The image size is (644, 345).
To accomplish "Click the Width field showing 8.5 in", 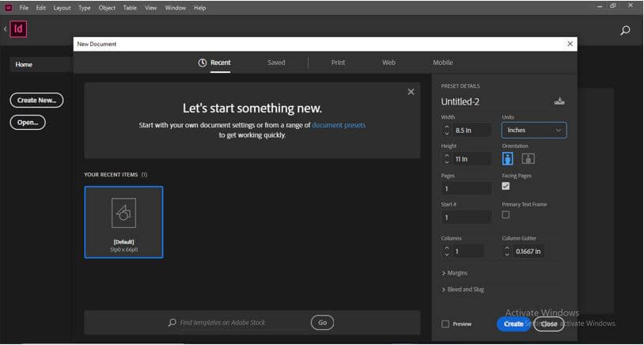I will [472, 131].
